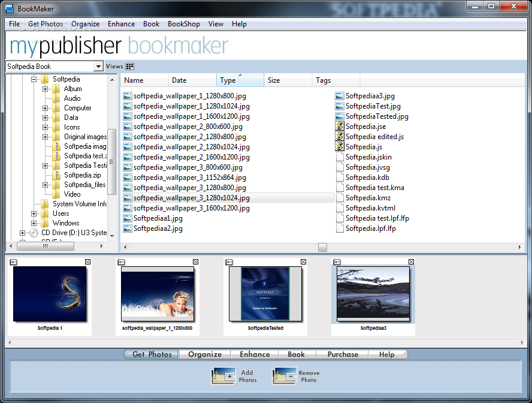Click the image icon of SoftpediaTest.jpg

click(x=340, y=106)
